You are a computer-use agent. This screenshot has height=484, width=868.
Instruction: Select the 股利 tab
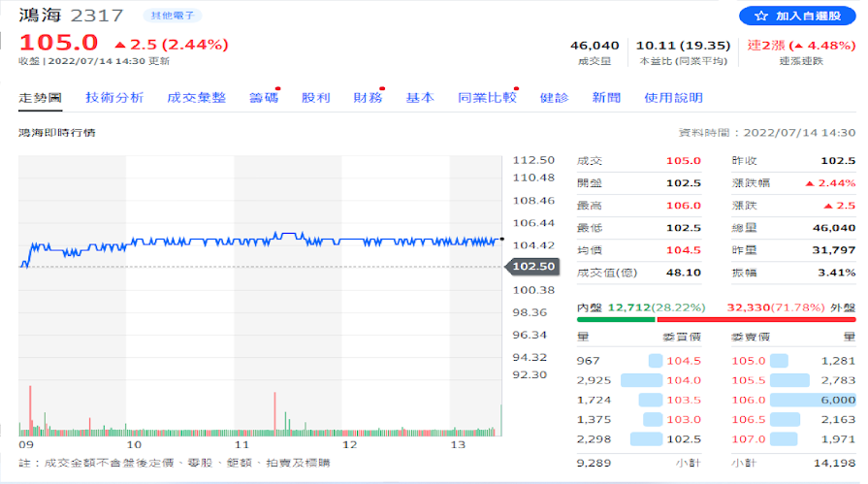click(x=315, y=98)
